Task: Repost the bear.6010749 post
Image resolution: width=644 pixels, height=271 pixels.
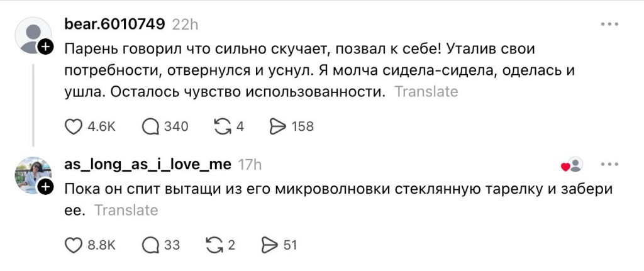Action: (x=223, y=126)
